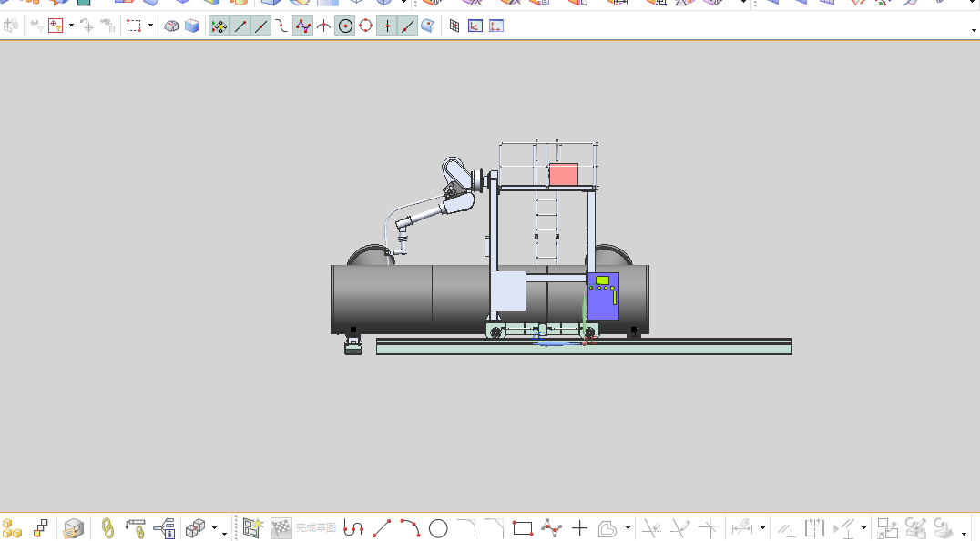Click the squares-with-pencil edit icon
Screen dimensions: 980x541
(887, 528)
